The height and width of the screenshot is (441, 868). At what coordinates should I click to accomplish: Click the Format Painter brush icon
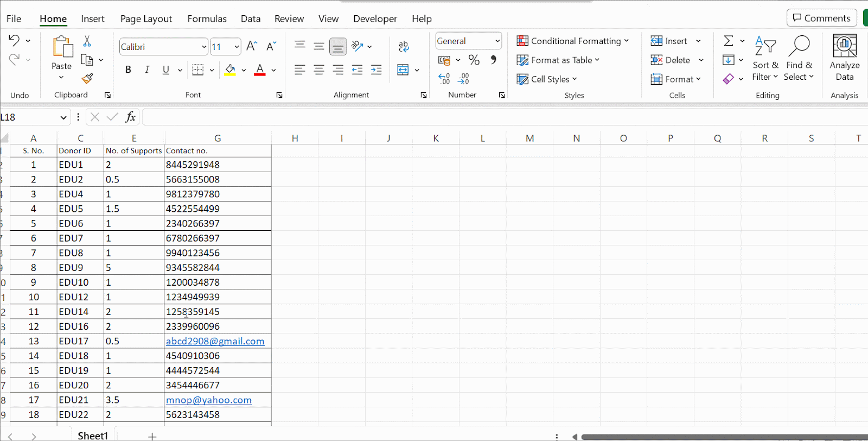[x=87, y=78]
